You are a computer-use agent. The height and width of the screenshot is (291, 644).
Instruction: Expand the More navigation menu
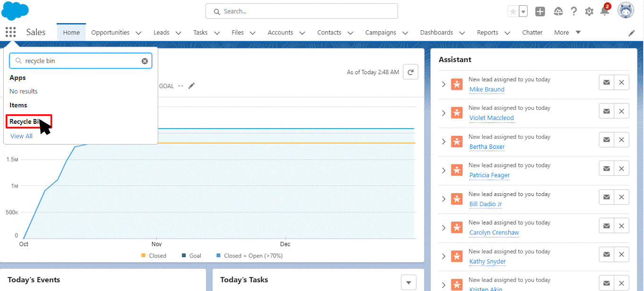[568, 33]
